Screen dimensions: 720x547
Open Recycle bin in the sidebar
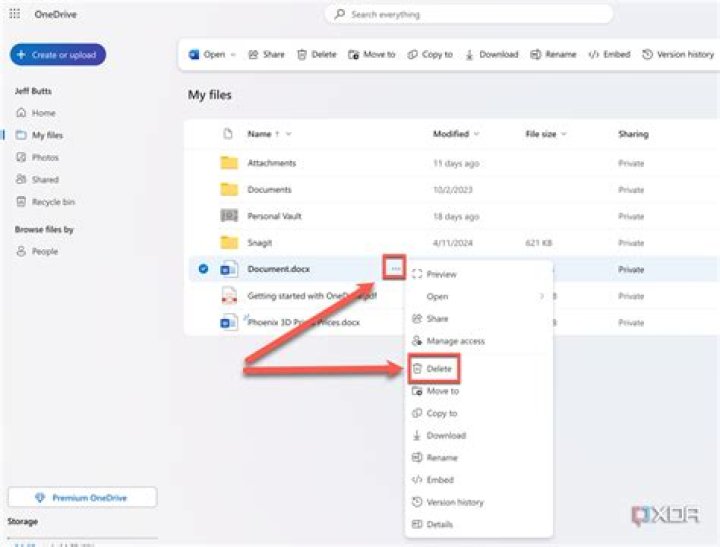pyautogui.click(x=52, y=202)
